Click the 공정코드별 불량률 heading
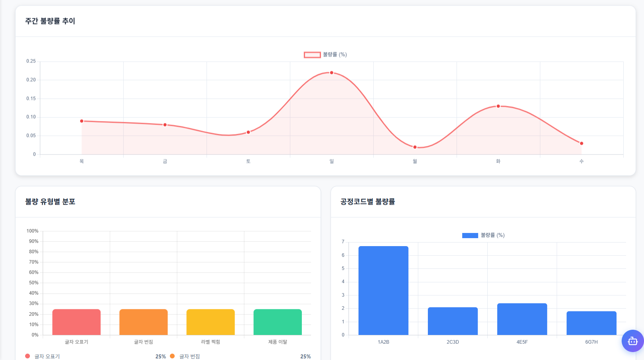This screenshot has width=644, height=360. [368, 202]
